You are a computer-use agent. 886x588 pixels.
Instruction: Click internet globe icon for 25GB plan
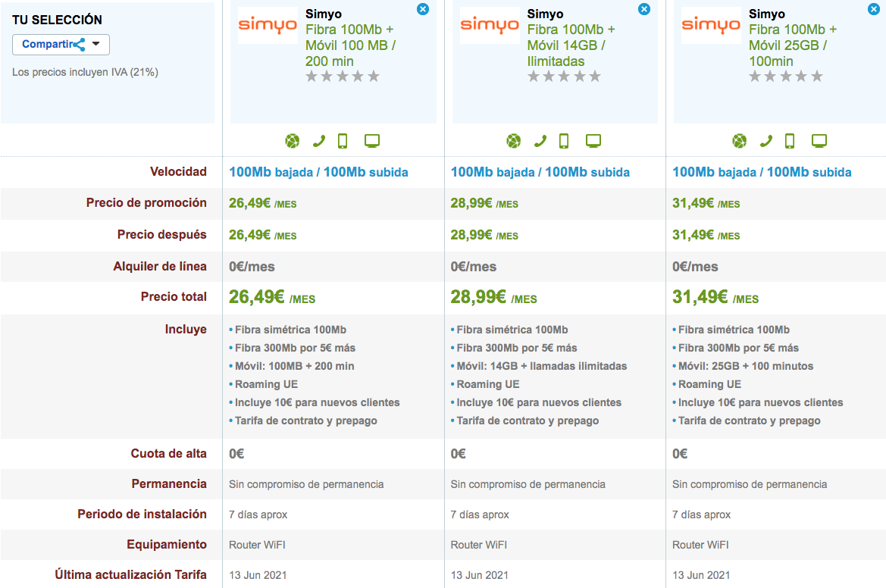click(x=740, y=141)
